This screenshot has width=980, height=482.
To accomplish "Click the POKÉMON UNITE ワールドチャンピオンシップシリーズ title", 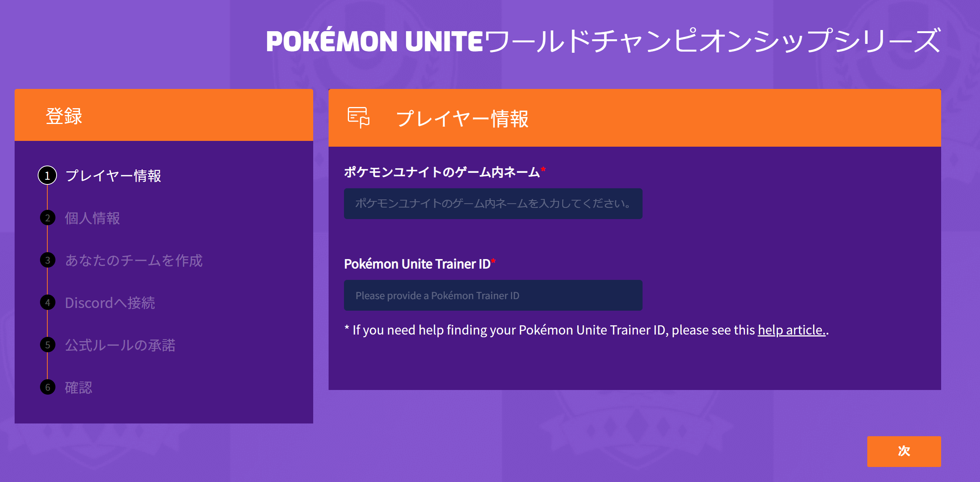I will click(603, 40).
